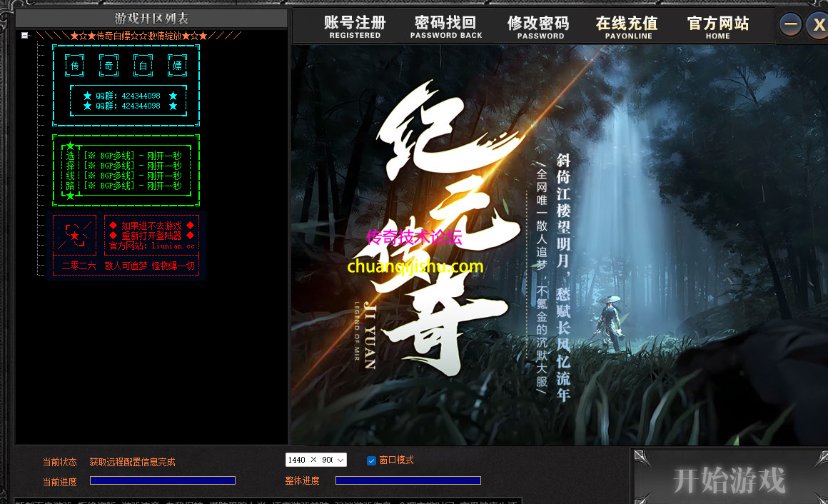
Task: Select the 密码找回 password recovery icon
Action: tap(446, 24)
